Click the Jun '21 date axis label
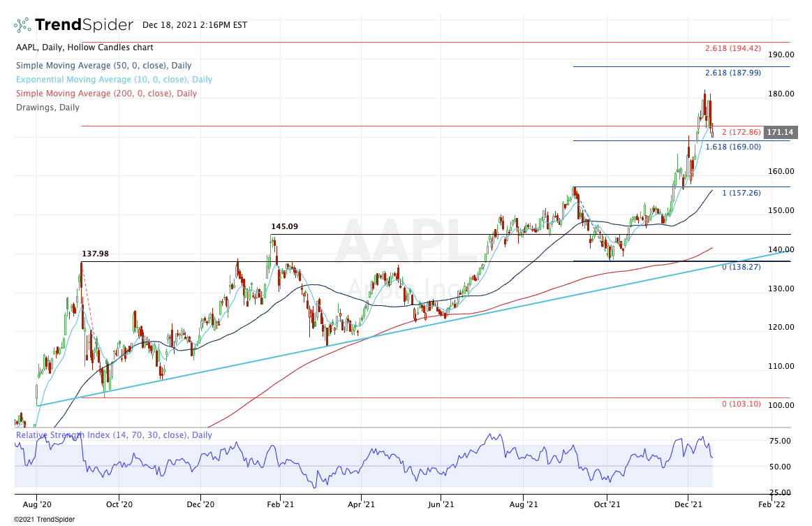Screen dimensions: 812x526 point(441,505)
